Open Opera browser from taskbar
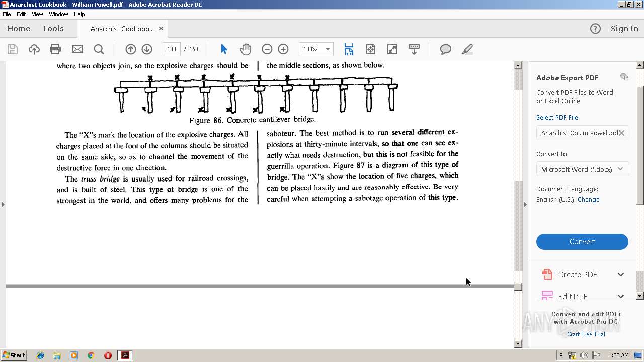This screenshot has width=644, height=362. [108, 355]
